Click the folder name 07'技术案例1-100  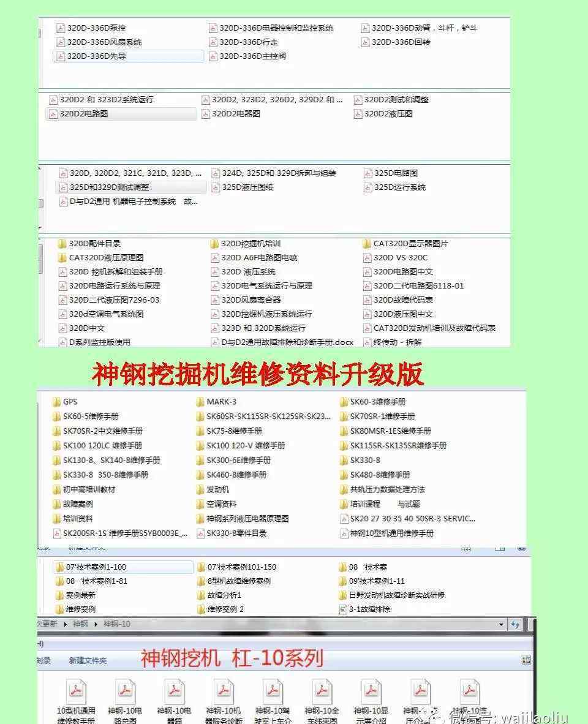(96, 567)
